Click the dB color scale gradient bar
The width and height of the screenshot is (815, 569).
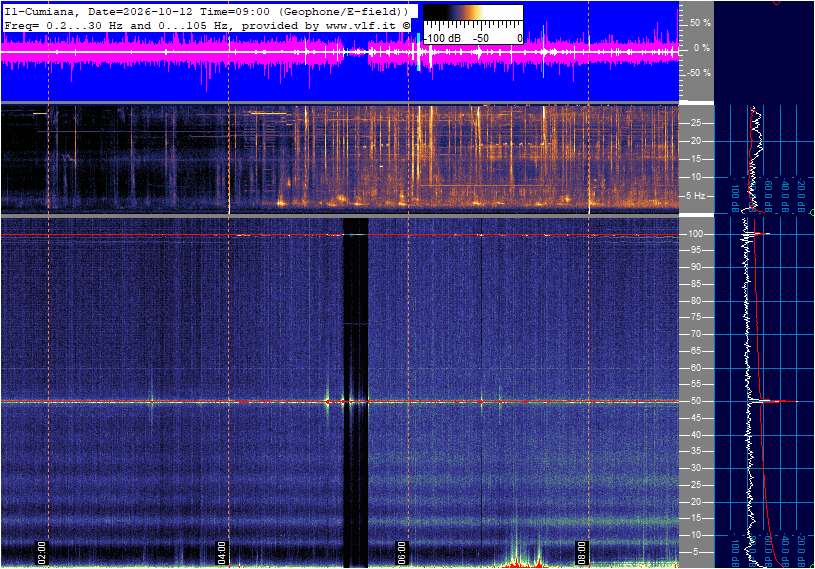tap(473, 12)
